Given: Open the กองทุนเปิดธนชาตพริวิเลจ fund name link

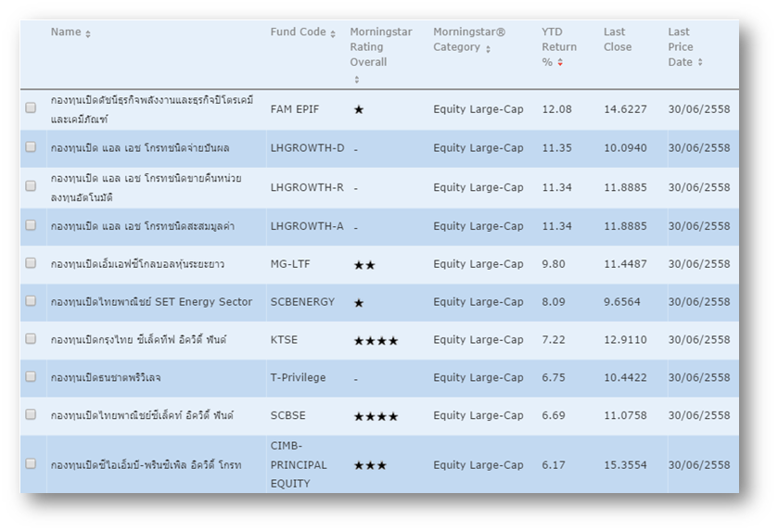Looking at the screenshot, I should 106,378.
